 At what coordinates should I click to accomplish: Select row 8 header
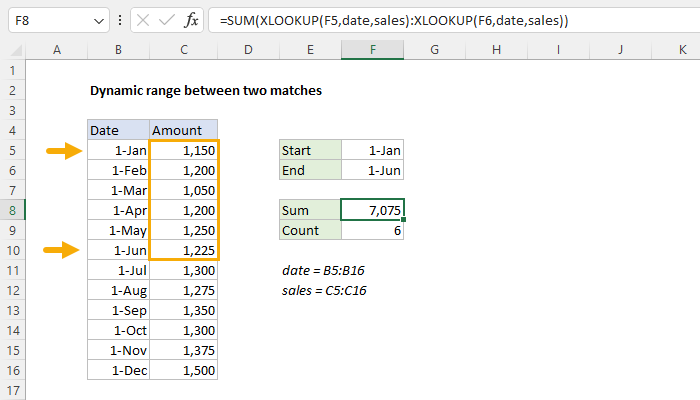(13, 210)
